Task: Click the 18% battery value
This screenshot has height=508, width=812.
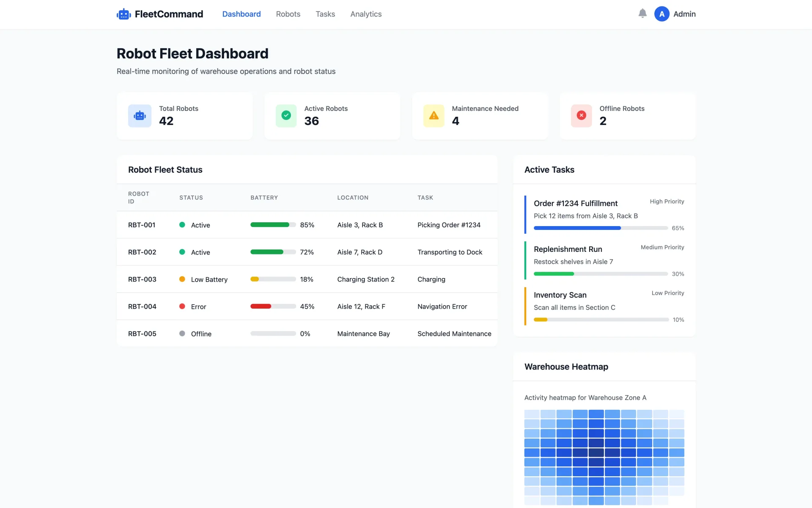Action: pyautogui.click(x=307, y=279)
